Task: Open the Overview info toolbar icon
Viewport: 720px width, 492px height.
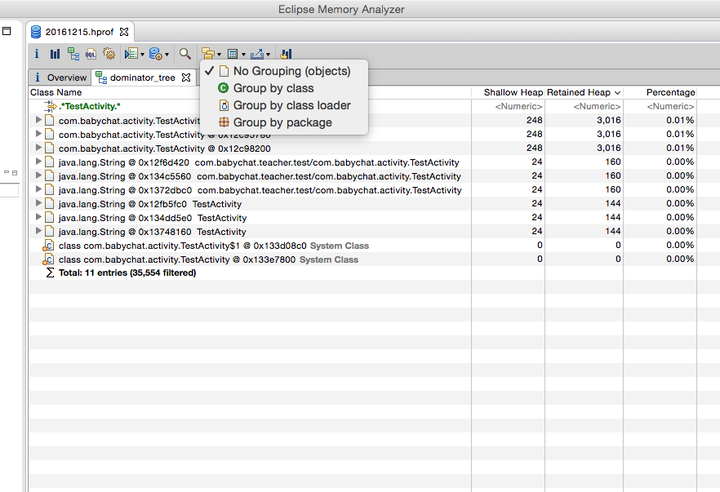Action: coord(37,54)
